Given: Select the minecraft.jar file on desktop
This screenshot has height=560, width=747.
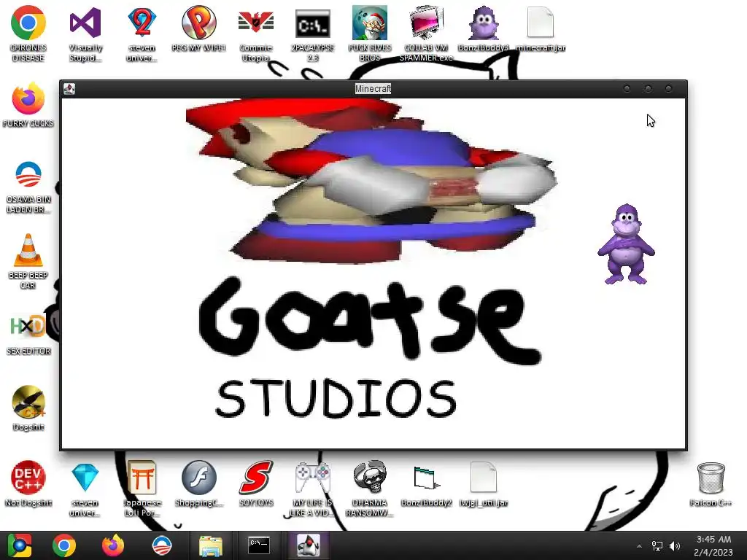Looking at the screenshot, I should (x=541, y=28).
